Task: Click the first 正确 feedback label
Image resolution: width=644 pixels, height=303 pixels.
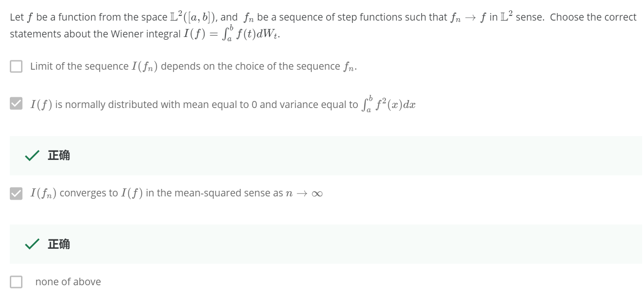Action: point(58,155)
